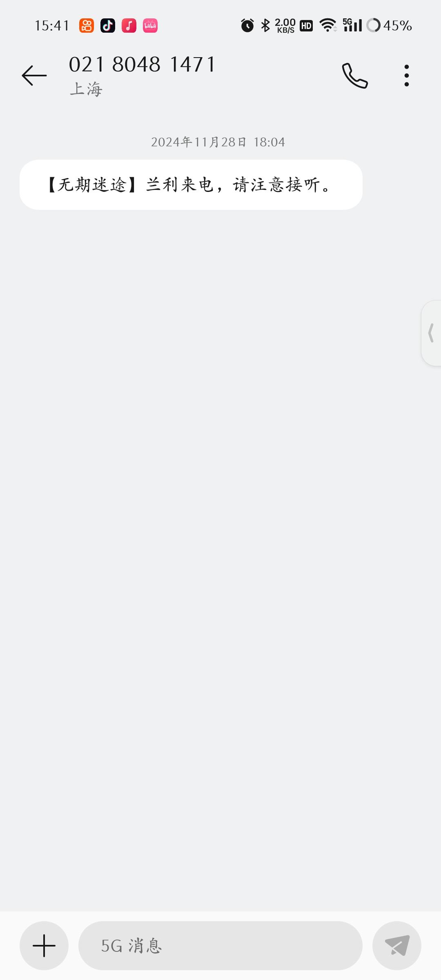Tap the red music app notification icon
The height and width of the screenshot is (980, 441).
point(129,26)
